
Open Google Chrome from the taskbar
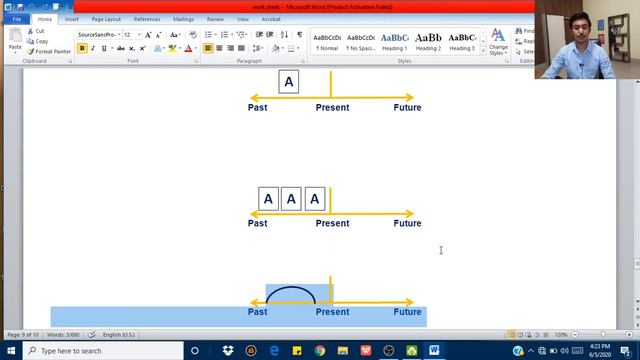(320, 351)
